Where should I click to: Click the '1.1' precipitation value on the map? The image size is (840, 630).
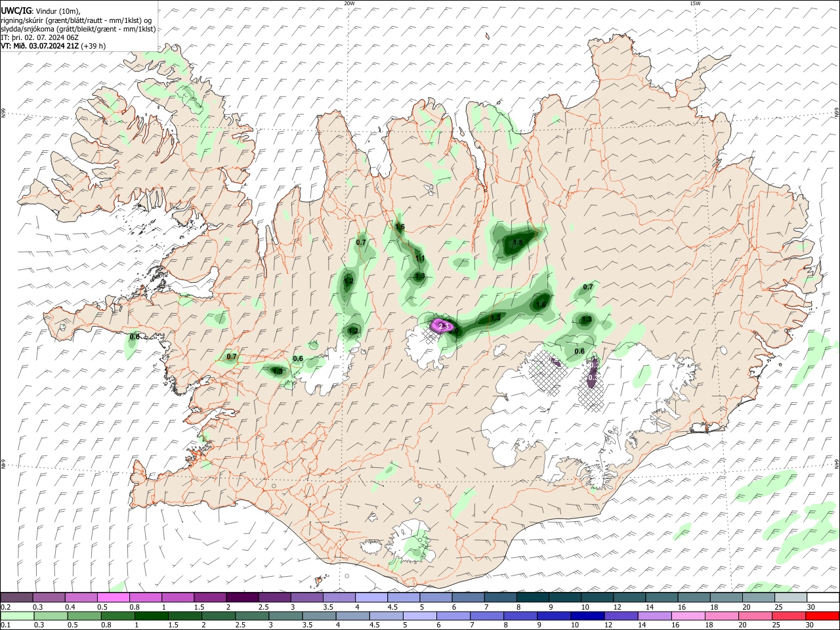click(x=420, y=259)
